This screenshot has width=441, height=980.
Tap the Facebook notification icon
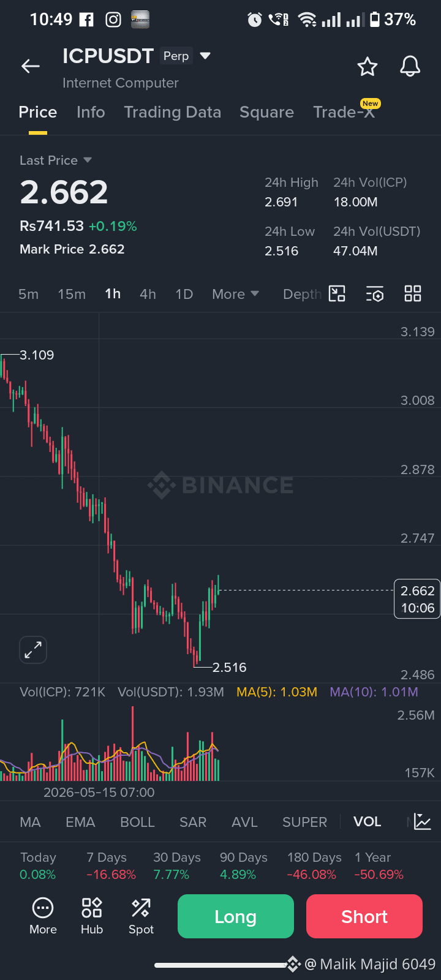pos(87,20)
